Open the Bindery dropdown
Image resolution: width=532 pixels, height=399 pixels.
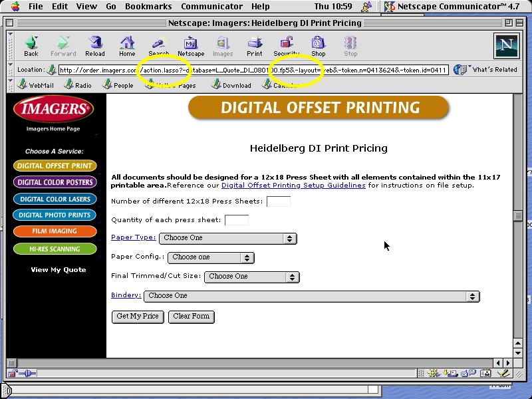[312, 296]
